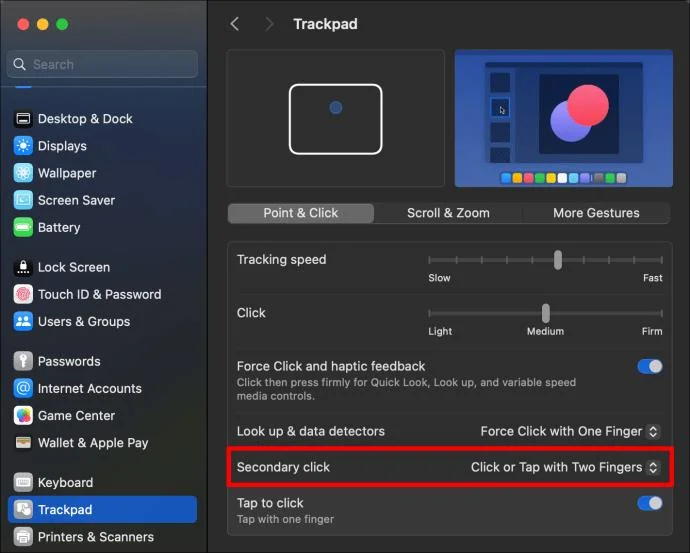Click the Firm label under Click slider

point(652,331)
